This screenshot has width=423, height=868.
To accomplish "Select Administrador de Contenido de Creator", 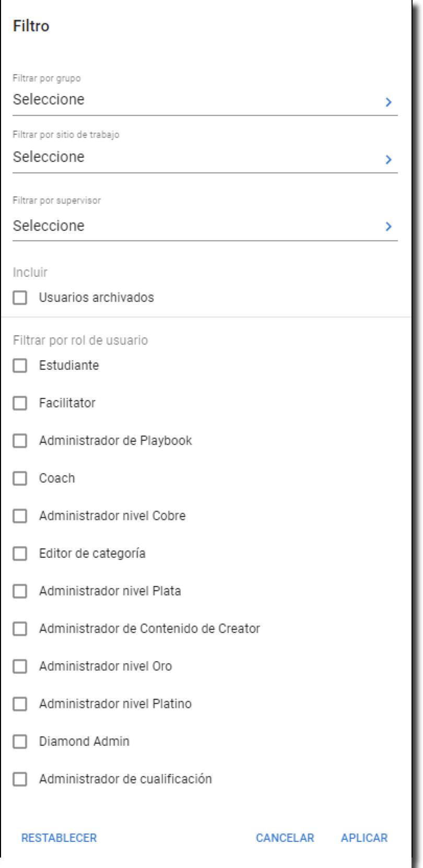I will click(x=20, y=629).
